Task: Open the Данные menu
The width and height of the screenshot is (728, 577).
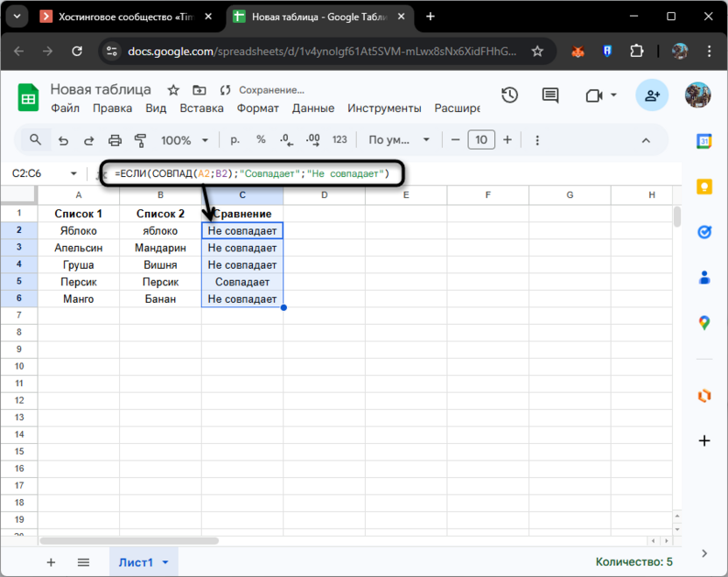Action: pyautogui.click(x=313, y=109)
